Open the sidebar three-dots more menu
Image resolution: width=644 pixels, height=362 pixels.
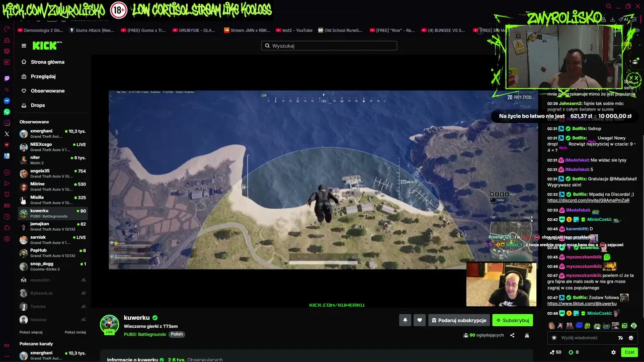[7, 356]
